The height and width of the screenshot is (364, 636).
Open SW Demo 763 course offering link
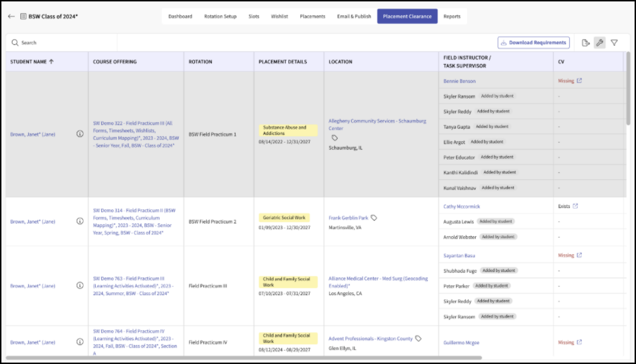[x=133, y=286]
